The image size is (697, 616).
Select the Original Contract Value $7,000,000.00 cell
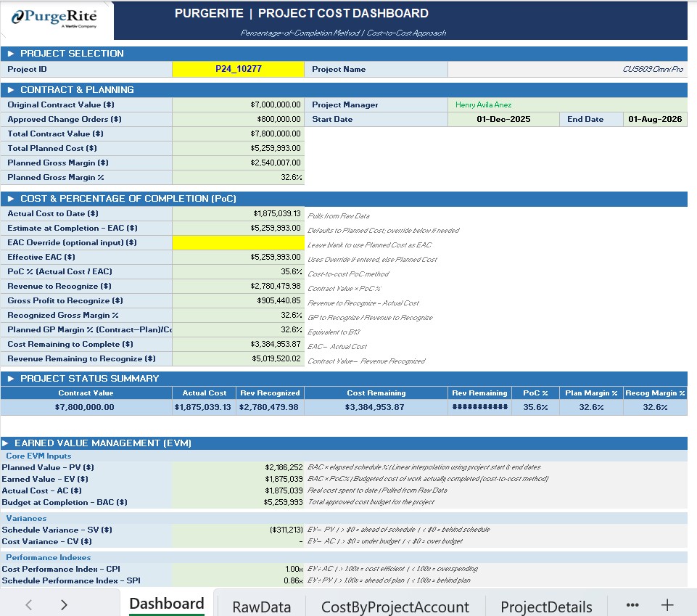click(239, 104)
